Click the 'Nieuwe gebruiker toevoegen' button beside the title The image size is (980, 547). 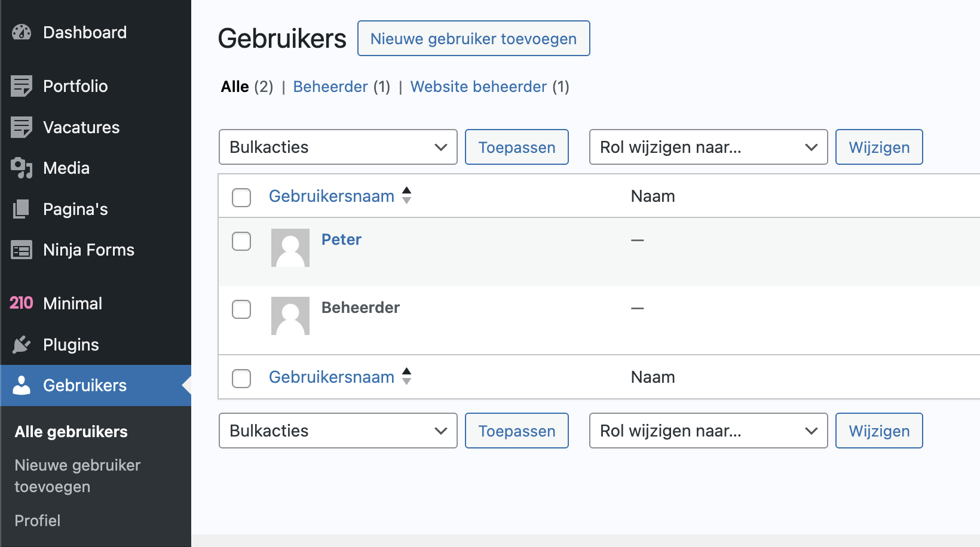coord(474,38)
